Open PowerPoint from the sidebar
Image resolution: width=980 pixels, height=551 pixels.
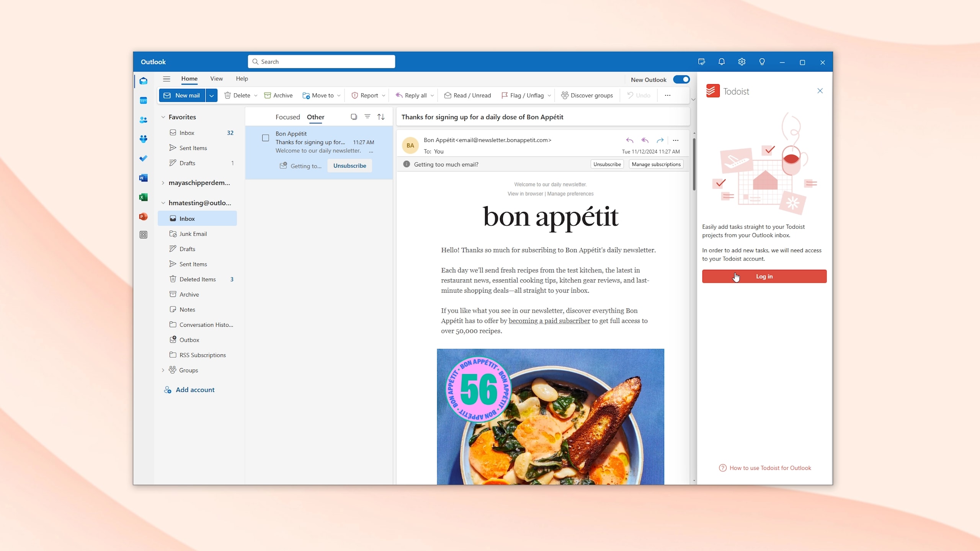point(144,217)
